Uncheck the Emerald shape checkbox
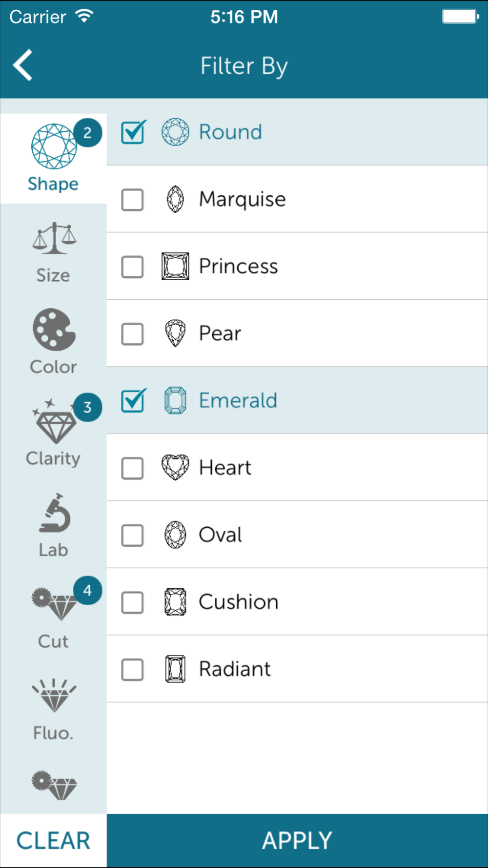488x868 pixels. pos(133,401)
